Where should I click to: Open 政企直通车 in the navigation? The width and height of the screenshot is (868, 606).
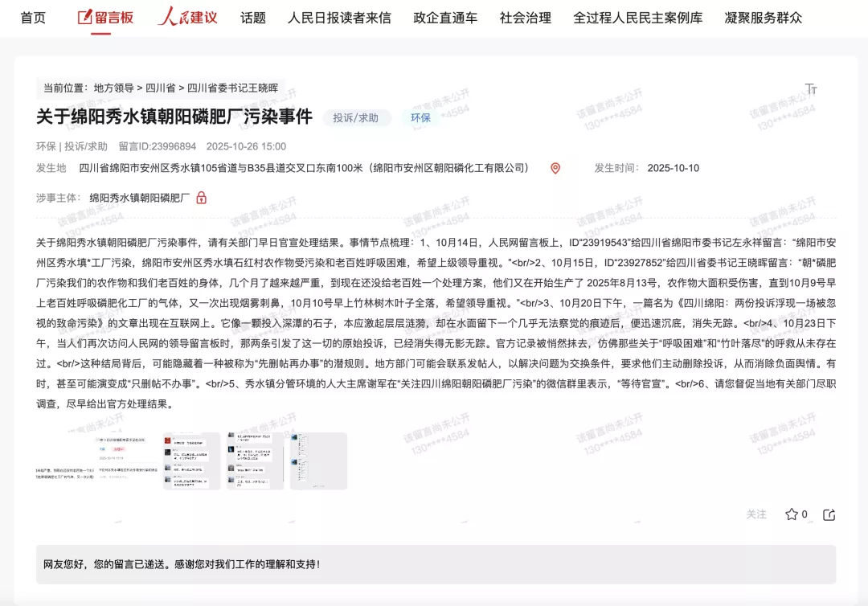[443, 18]
